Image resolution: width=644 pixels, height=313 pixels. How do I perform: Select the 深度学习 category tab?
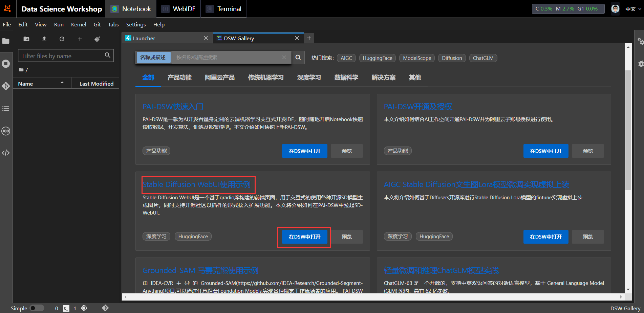[309, 78]
